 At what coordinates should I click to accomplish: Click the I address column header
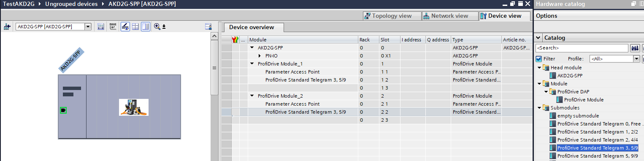coord(413,40)
